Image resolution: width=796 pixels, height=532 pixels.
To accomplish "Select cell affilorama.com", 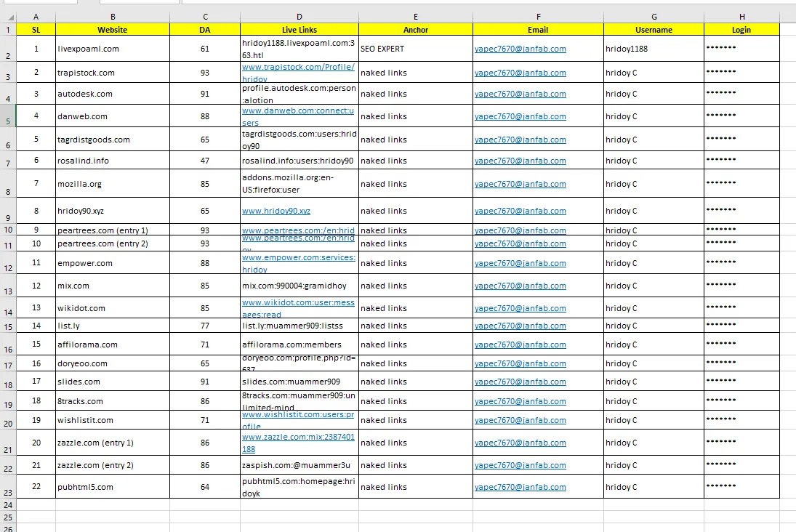I will tap(113, 344).
